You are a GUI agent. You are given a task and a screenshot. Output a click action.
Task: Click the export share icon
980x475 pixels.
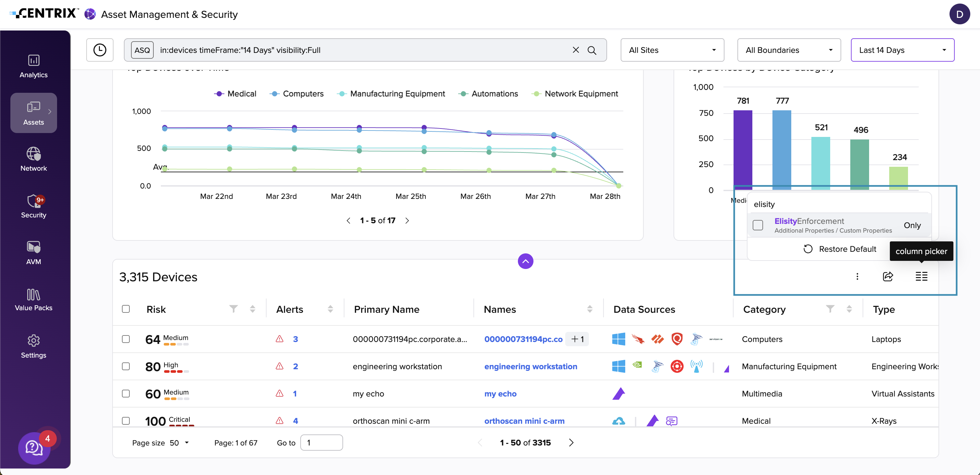(x=888, y=276)
